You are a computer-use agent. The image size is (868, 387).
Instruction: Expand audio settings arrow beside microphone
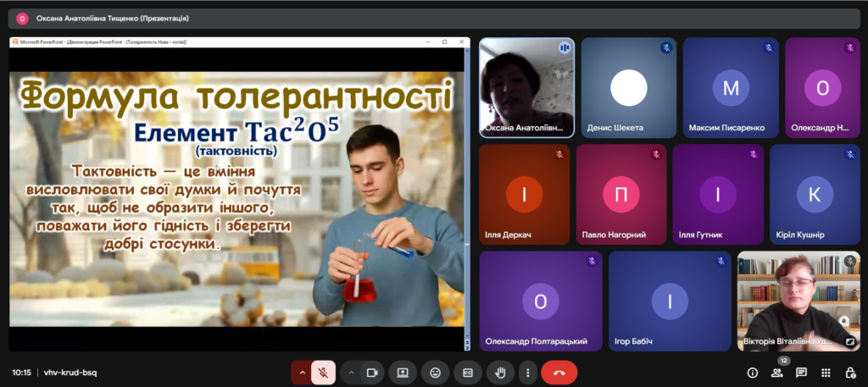[302, 373]
